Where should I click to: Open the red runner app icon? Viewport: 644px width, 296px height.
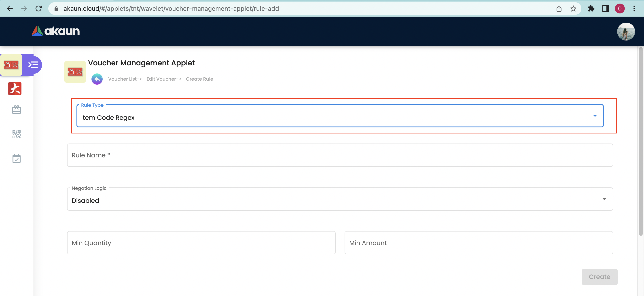(15, 89)
